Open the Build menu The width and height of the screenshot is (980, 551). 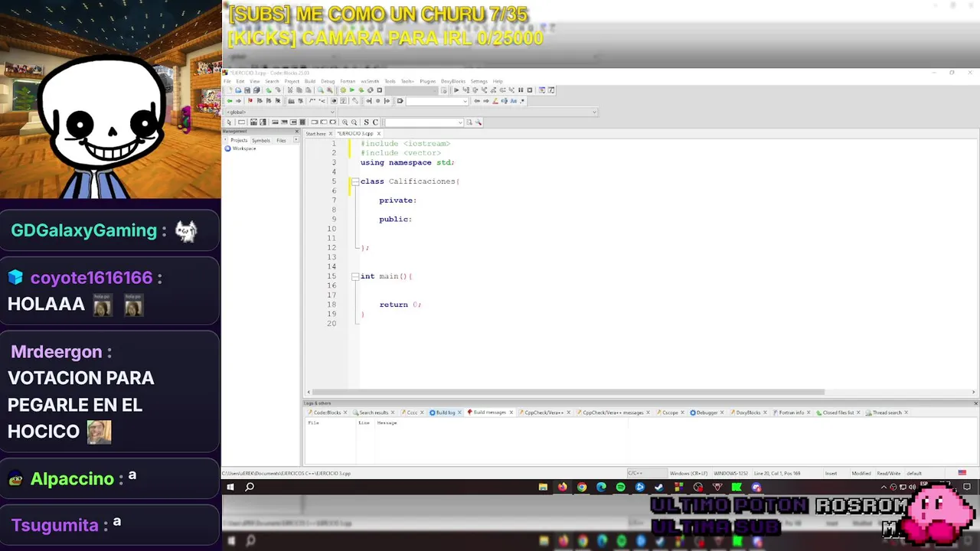tap(310, 81)
